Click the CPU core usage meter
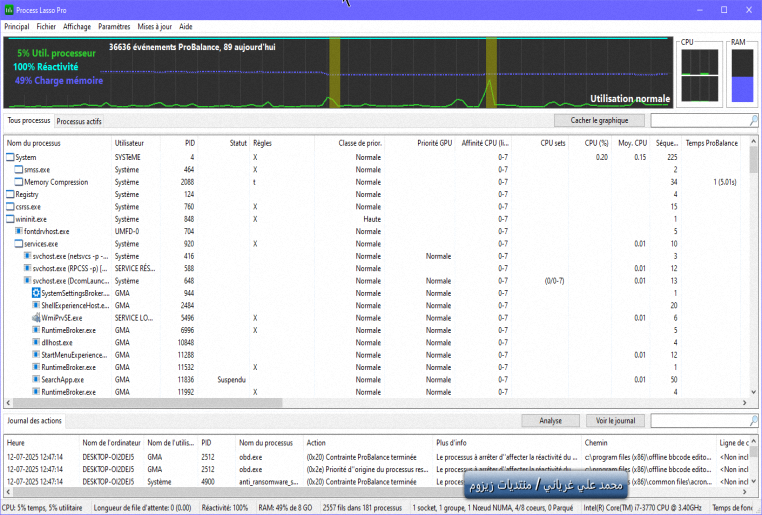 699,74
